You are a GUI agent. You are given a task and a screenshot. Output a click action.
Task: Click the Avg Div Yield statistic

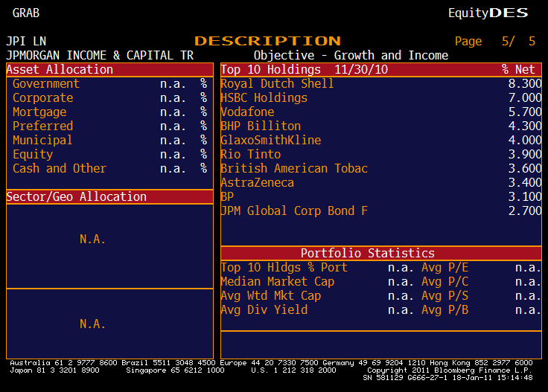point(264,310)
